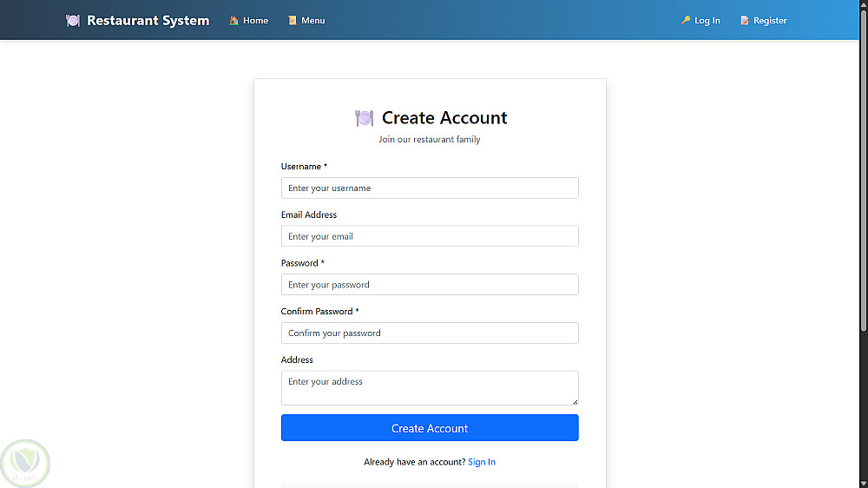
Task: Open the Register page link
Action: click(770, 21)
